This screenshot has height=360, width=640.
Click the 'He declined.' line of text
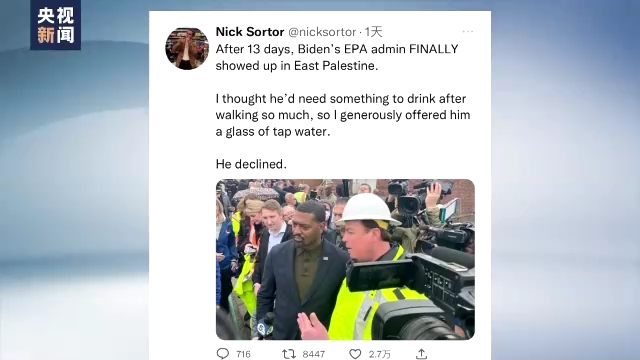pyautogui.click(x=251, y=164)
